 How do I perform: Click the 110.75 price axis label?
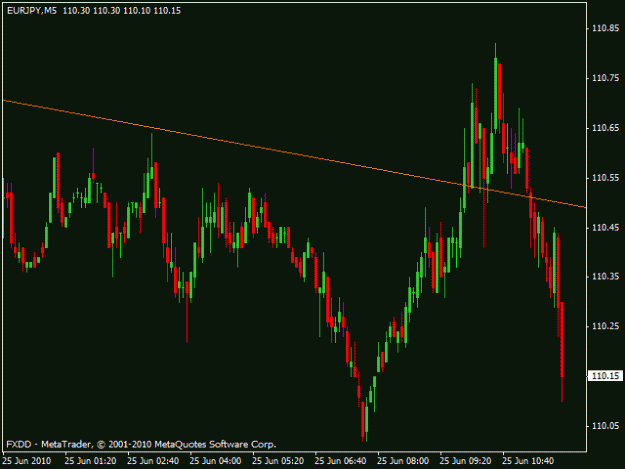[605, 78]
